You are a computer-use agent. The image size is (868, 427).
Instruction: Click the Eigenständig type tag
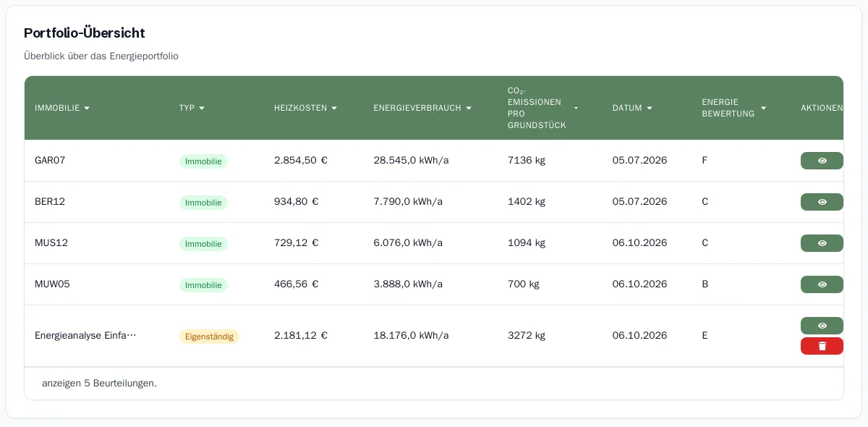click(x=209, y=337)
